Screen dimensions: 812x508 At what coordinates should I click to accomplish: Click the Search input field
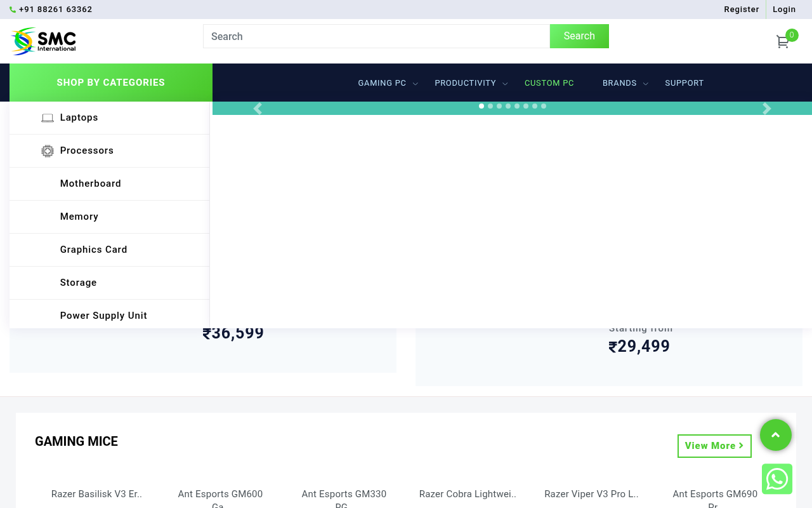point(376,36)
